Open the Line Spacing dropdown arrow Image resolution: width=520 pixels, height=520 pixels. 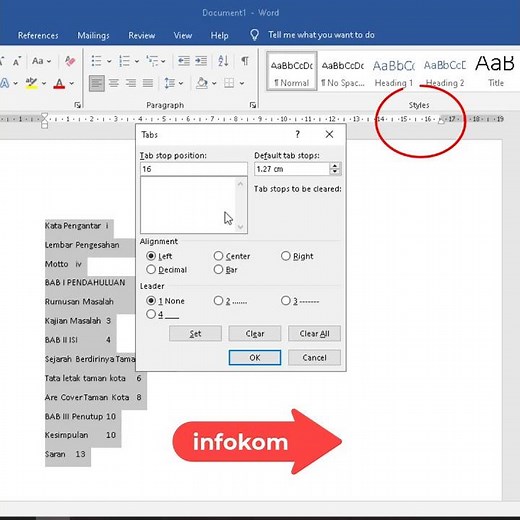tap(181, 83)
